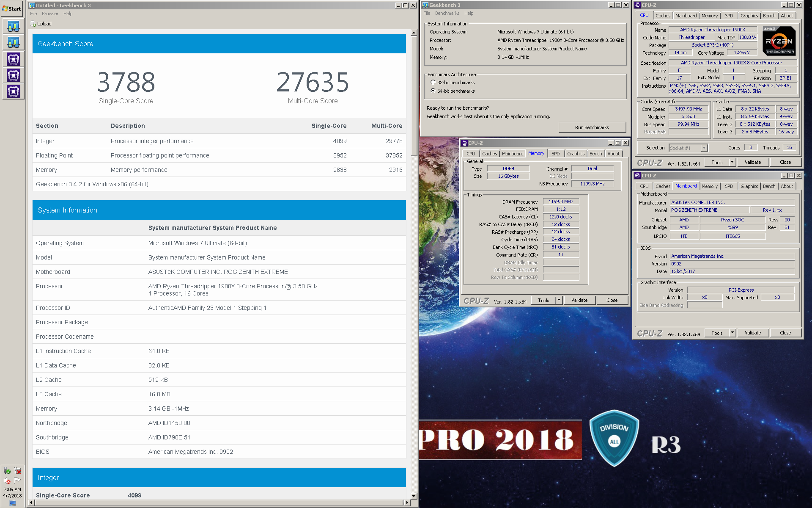Click the BIOS Version 0902 field in CPU-Z
The height and width of the screenshot is (508, 812).
coord(732,264)
